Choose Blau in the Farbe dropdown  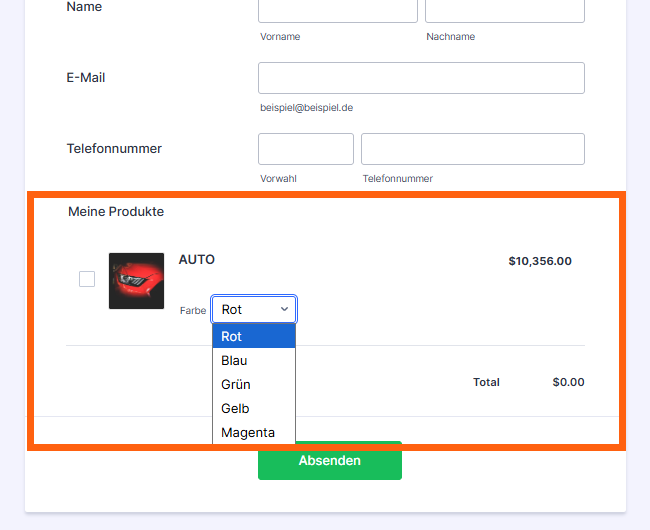pos(254,360)
